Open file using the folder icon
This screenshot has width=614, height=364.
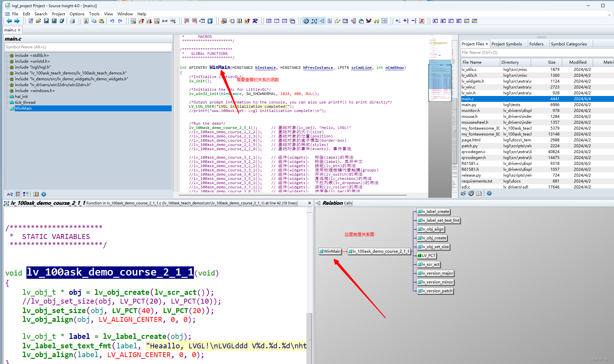tap(39, 21)
